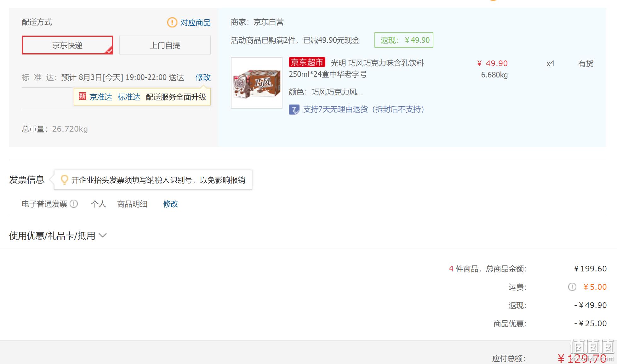Viewport: 617px width, 364px height.
Task: Expand 使用优惠/礼品卡/抵用 section
Action: [x=58, y=236]
